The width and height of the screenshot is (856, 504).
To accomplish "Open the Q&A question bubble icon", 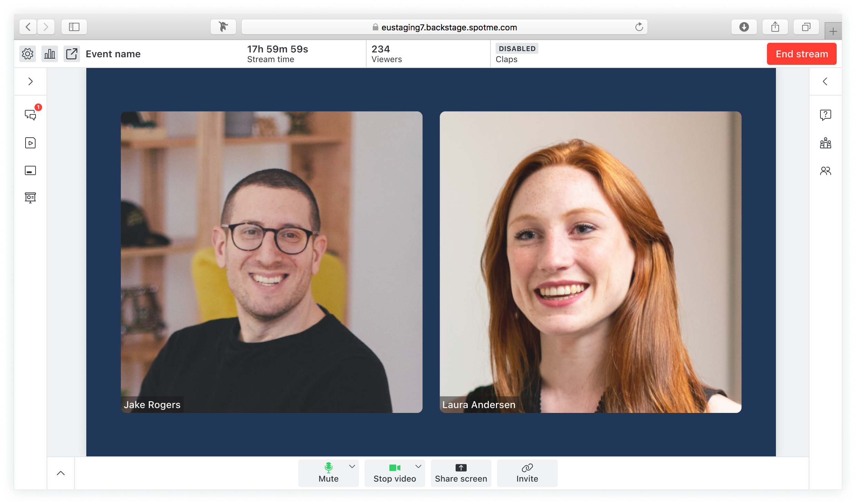I will (x=825, y=115).
